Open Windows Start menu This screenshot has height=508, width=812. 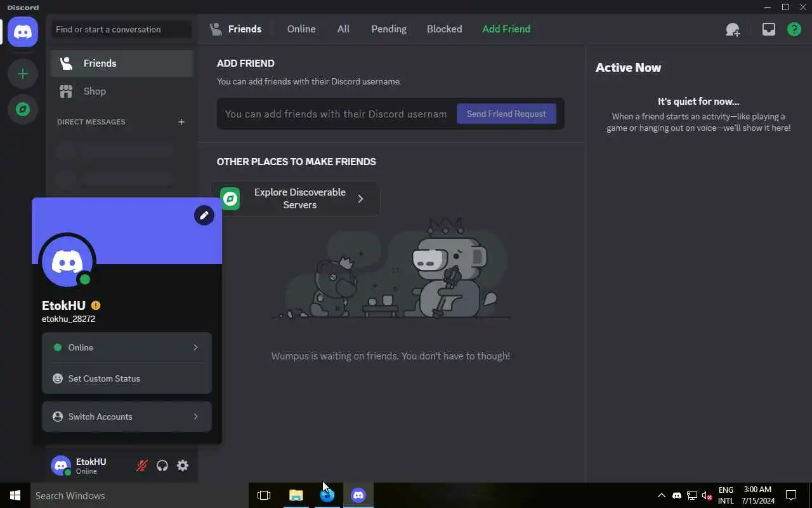pyautogui.click(x=15, y=495)
